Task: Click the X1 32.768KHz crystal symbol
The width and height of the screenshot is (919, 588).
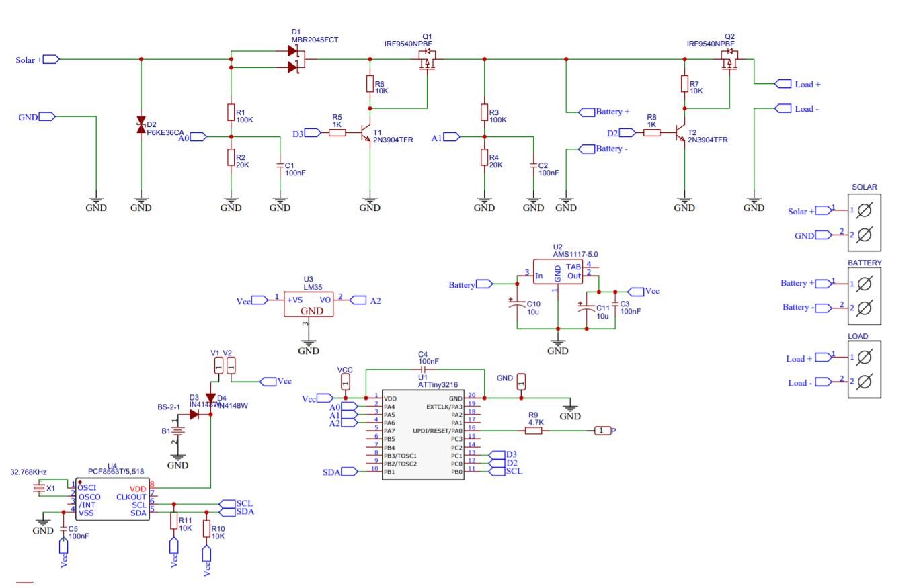Action: pyautogui.click(x=39, y=489)
